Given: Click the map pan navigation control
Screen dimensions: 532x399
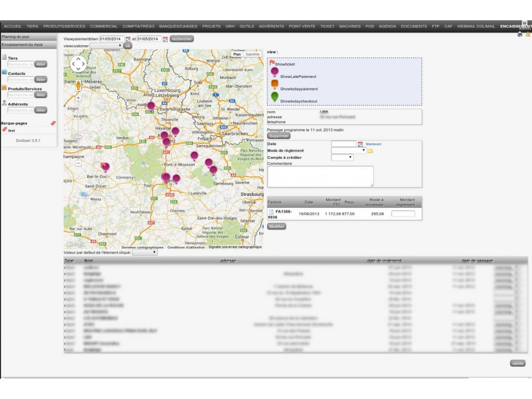Looking at the screenshot, I should (78, 64).
